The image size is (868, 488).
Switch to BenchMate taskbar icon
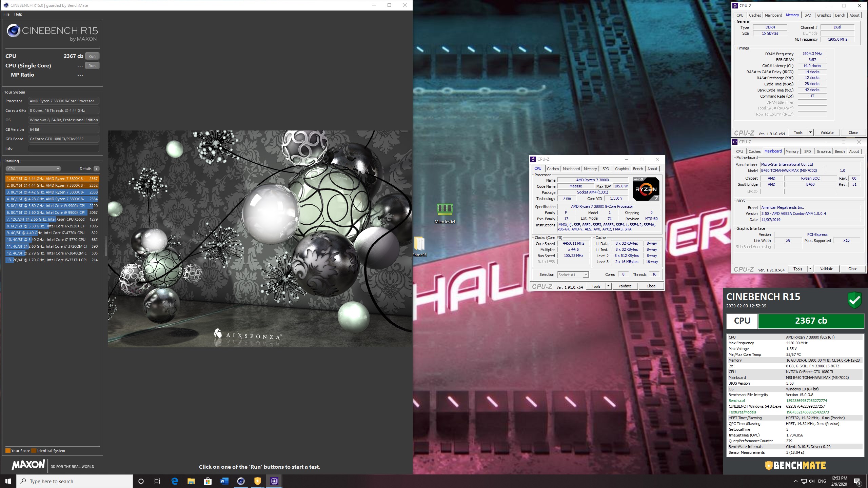[257, 481]
